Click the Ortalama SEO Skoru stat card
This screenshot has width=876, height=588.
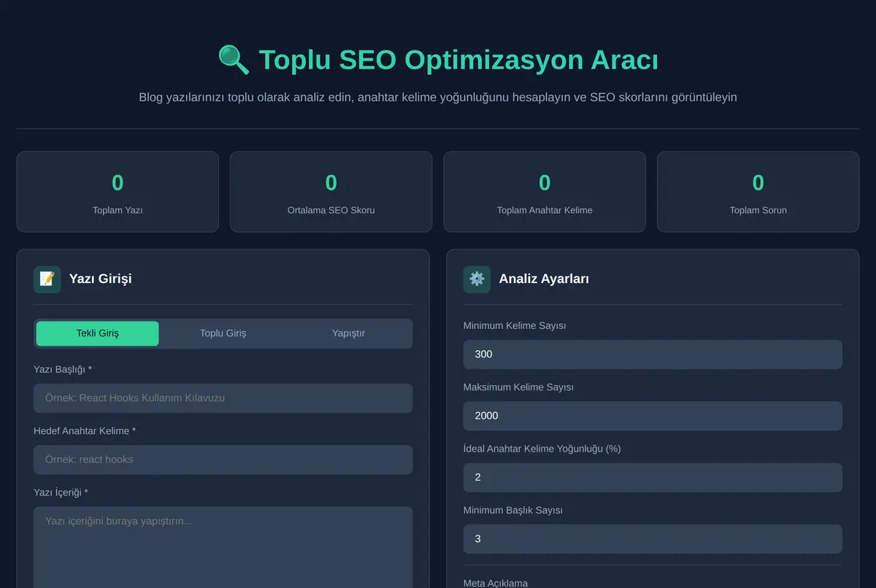[331, 192]
